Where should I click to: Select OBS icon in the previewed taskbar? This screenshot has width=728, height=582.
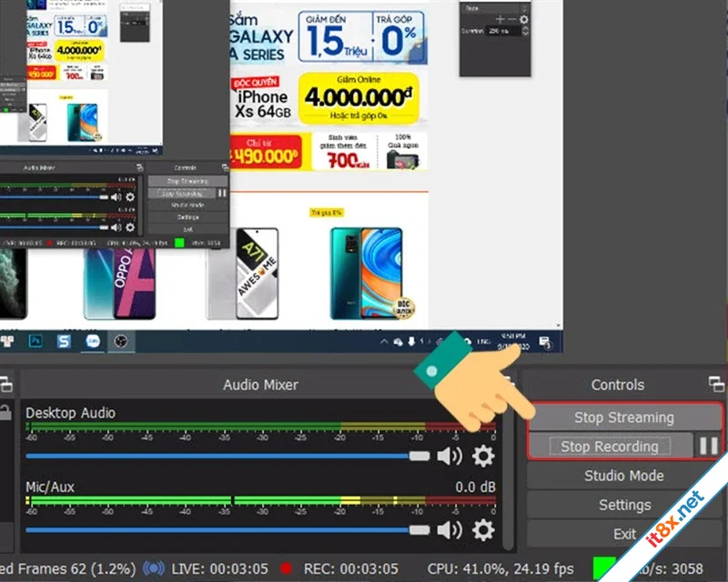point(121,341)
